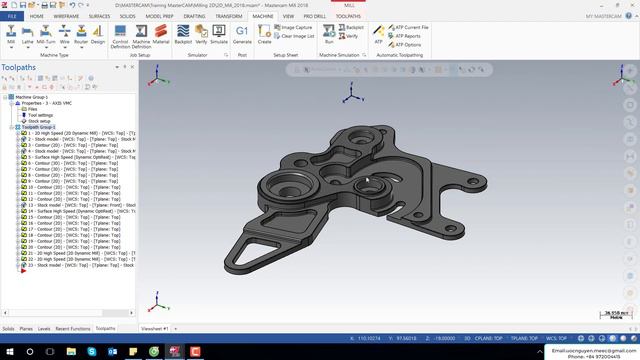
Task: Open the VIEW ribbon tab
Action: click(x=288, y=16)
